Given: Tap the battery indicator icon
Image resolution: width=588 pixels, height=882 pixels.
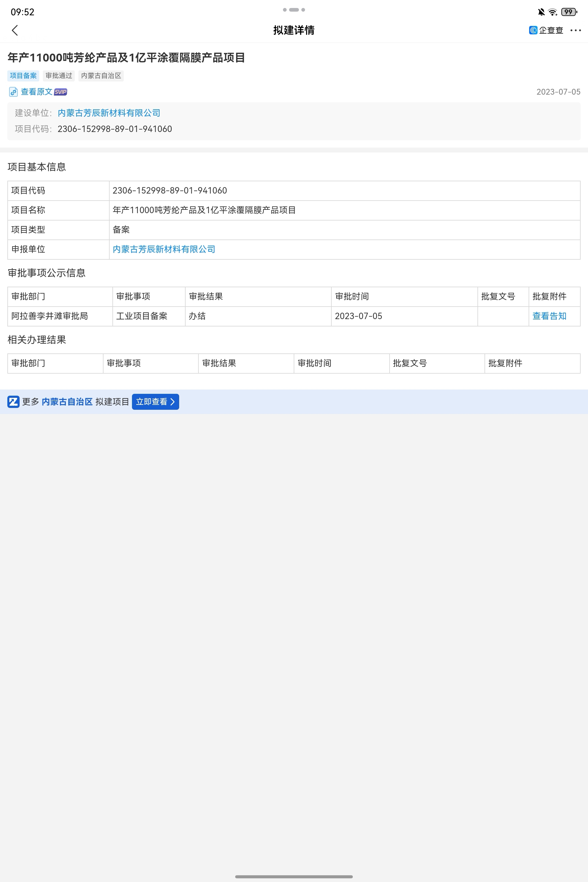Looking at the screenshot, I should 569,12.
